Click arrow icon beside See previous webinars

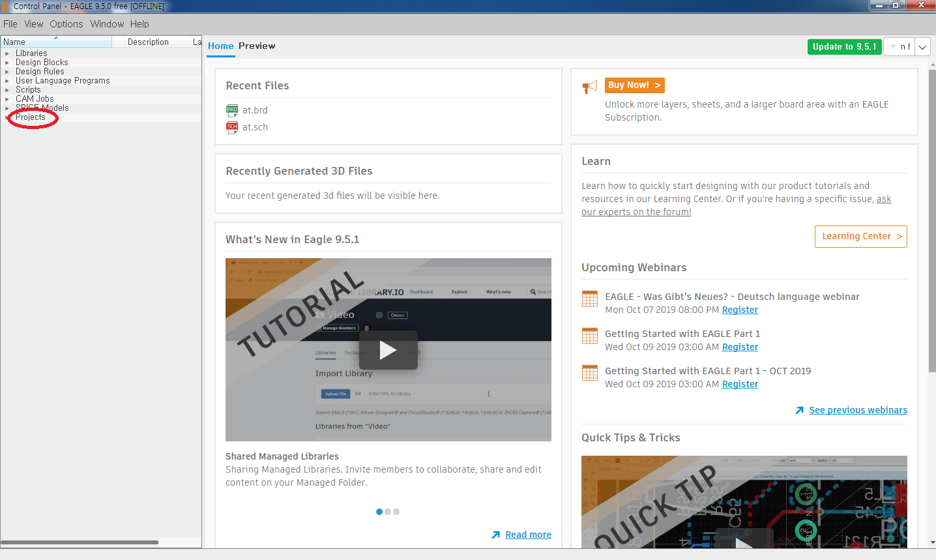point(800,410)
